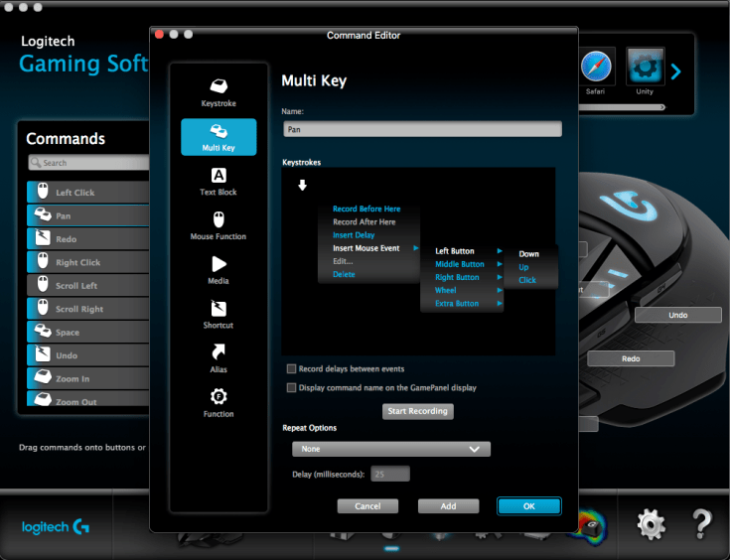Choose Click from Left Button submenu
The image size is (730, 560).
tap(527, 280)
